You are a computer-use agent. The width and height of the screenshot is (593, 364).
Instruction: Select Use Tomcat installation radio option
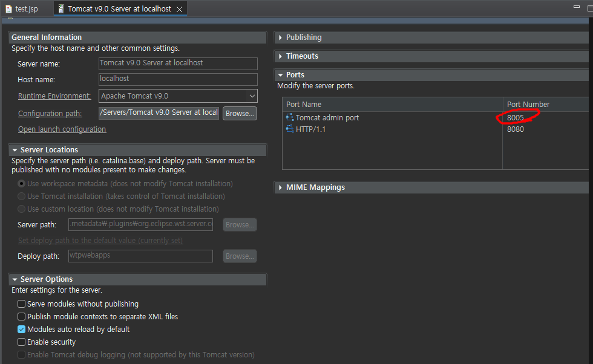click(x=22, y=196)
